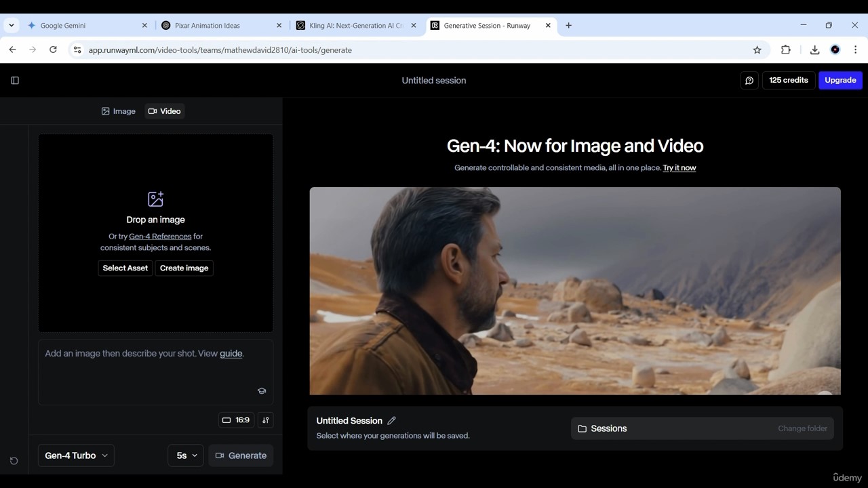Switch to the Image mode tab
Image resolution: width=868 pixels, height=488 pixels.
click(x=119, y=111)
